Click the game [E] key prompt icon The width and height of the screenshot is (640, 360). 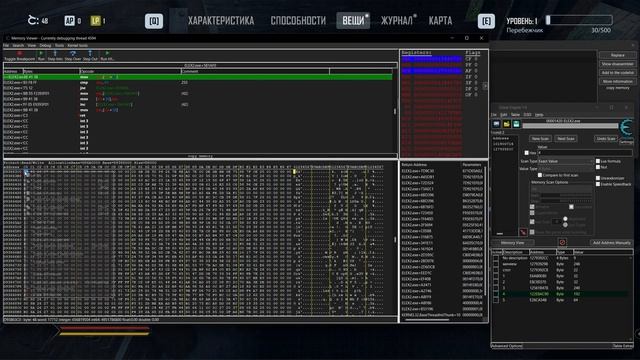coord(486,21)
